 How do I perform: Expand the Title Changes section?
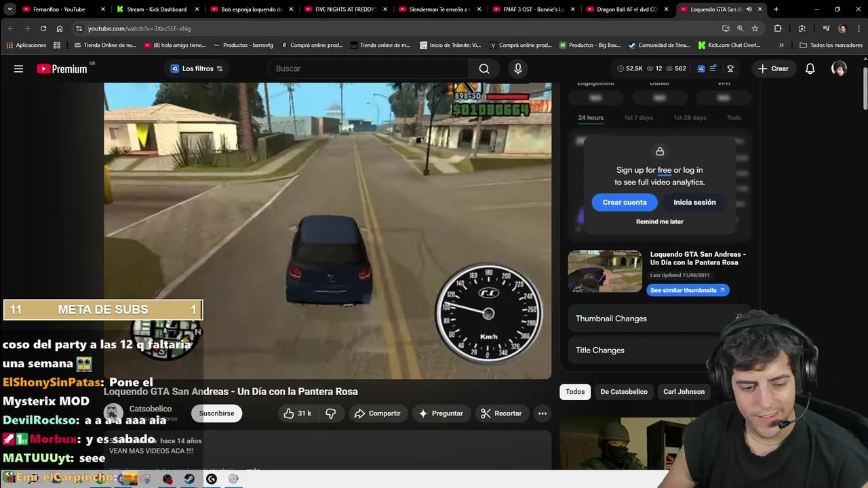(659, 350)
